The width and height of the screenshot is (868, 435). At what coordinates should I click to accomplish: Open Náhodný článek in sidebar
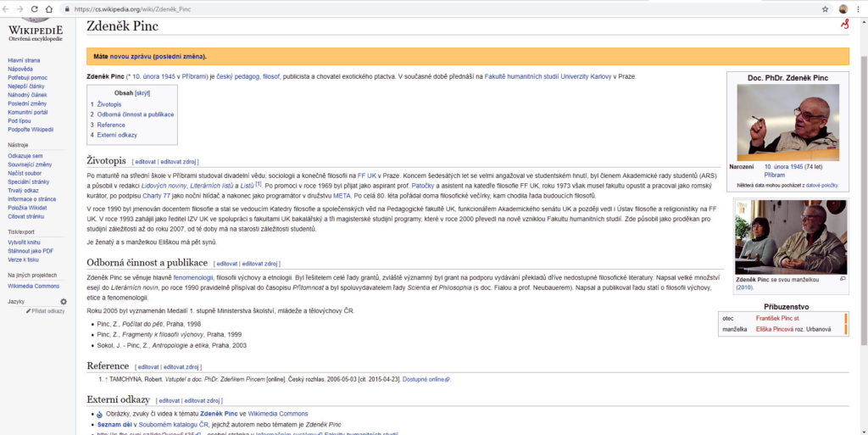click(27, 95)
